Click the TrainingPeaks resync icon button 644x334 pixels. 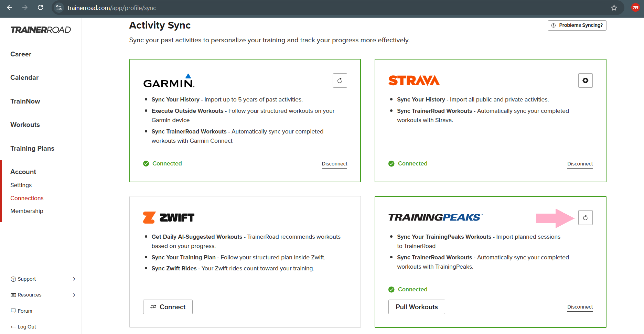[585, 218]
